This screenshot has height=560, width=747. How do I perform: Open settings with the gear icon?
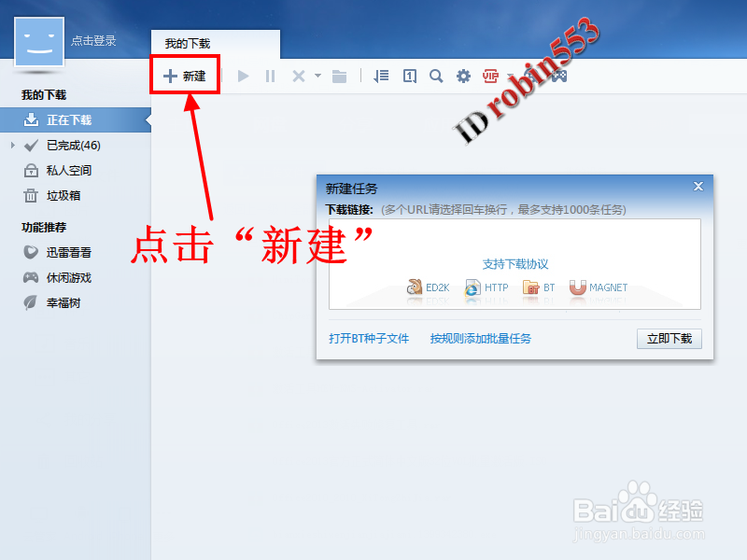tap(463, 77)
